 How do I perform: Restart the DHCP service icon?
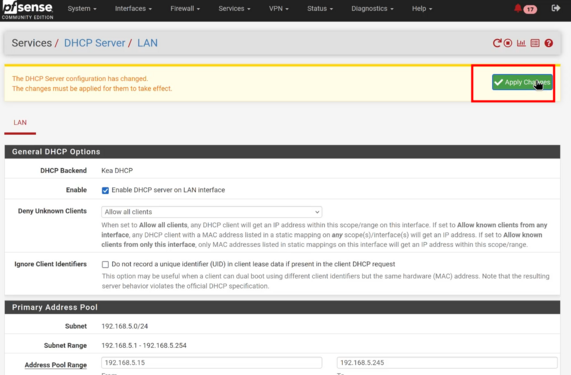[497, 43]
